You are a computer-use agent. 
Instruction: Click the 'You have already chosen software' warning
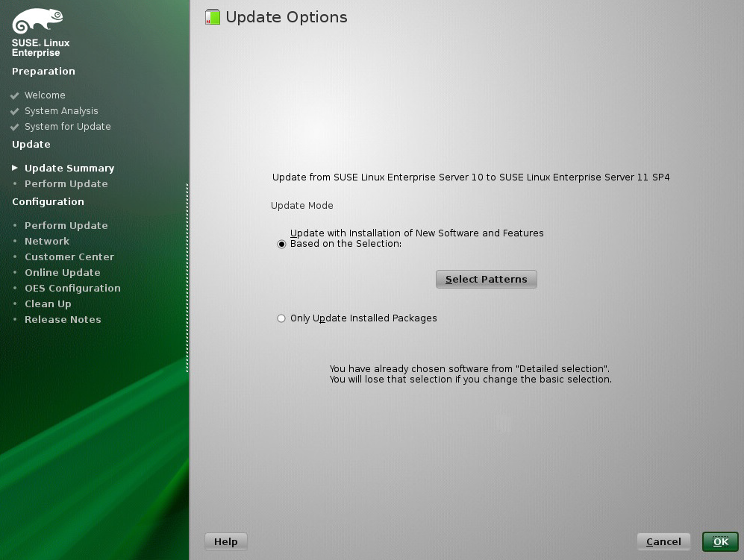coord(470,374)
